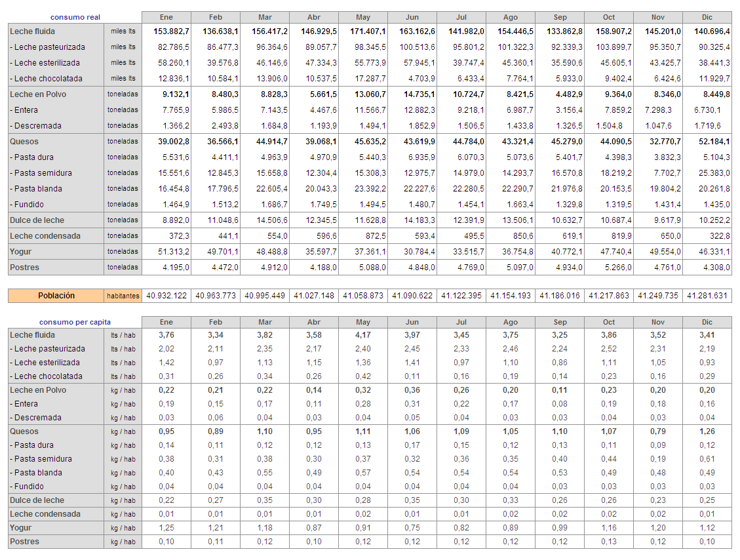
Task: Click the 'habitantes' unit cell
Action: 123,296
